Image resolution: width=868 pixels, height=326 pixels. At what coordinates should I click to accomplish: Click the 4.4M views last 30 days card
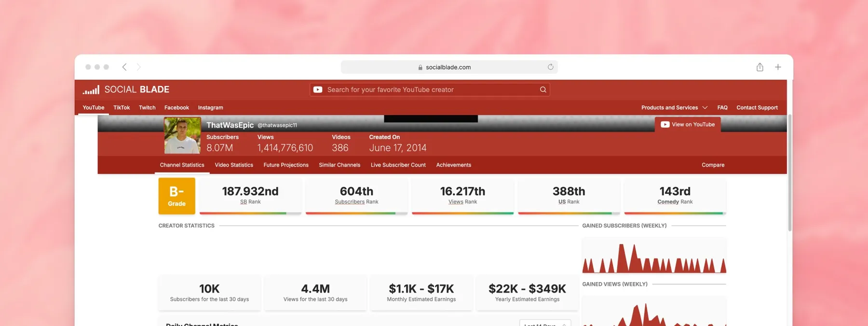pos(315,293)
